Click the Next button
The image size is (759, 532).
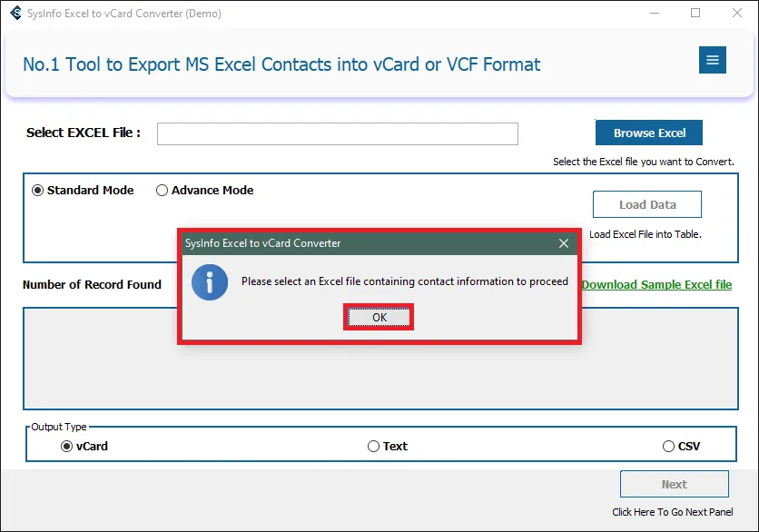click(x=675, y=484)
